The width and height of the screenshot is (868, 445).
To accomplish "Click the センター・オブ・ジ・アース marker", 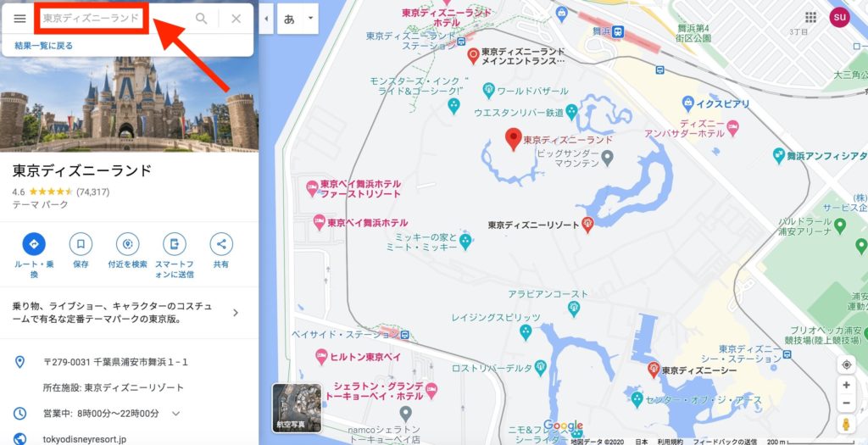I will pos(637,399).
